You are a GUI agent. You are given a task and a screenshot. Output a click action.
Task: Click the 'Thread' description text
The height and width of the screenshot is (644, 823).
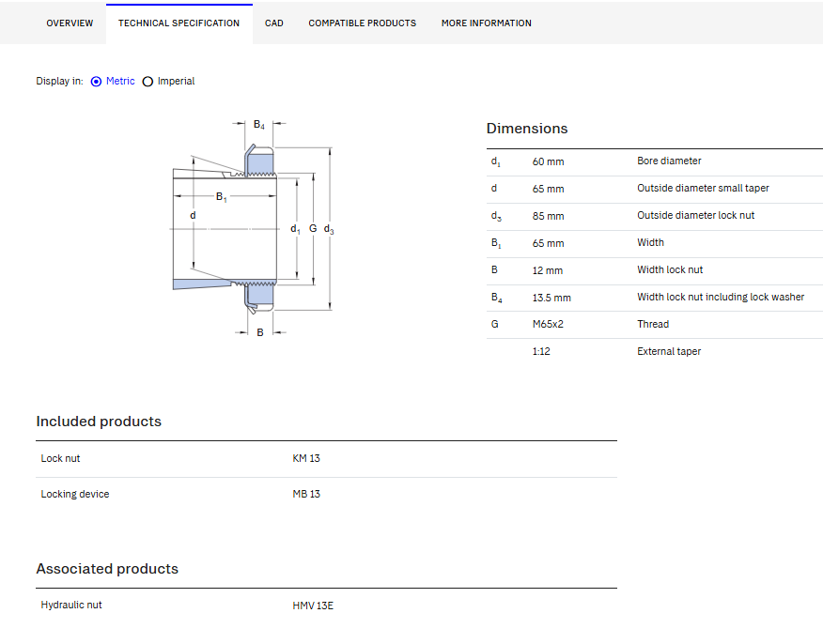tap(653, 324)
